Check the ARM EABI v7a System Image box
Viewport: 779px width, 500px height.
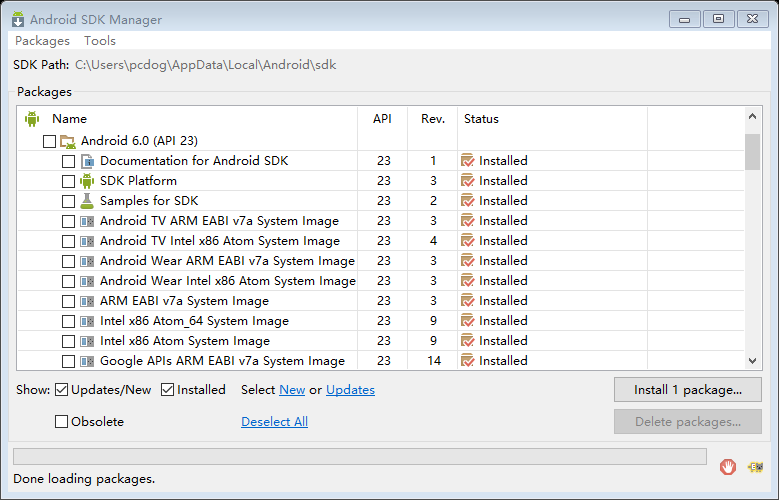pyautogui.click(x=68, y=301)
